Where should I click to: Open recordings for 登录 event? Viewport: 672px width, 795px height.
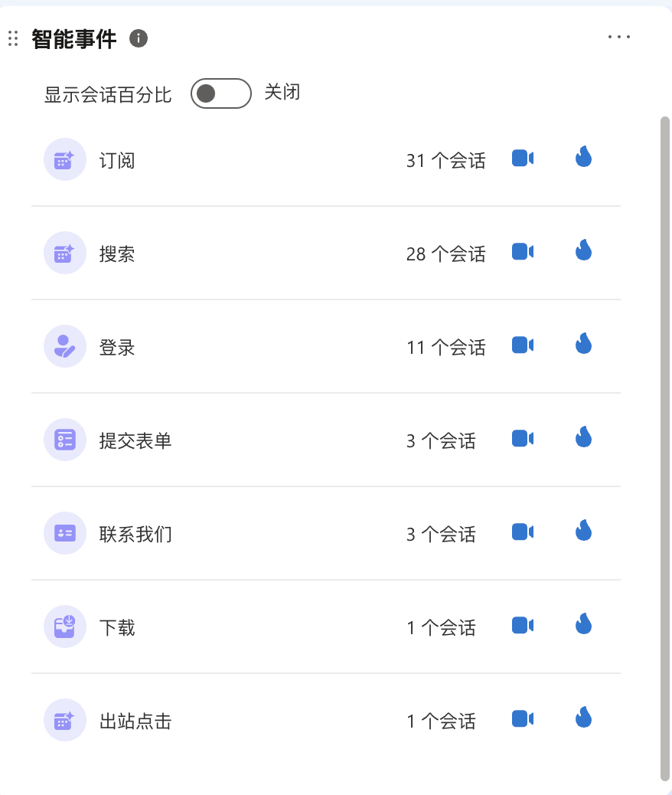[x=523, y=345]
